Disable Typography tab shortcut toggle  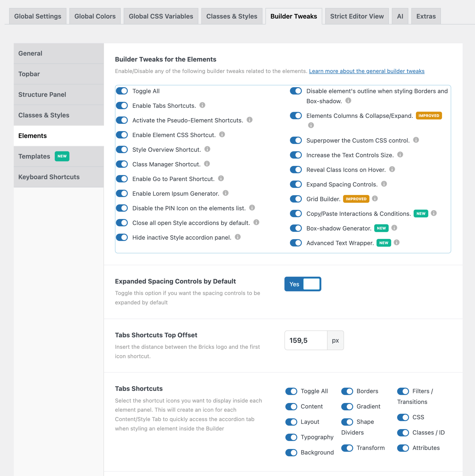point(291,437)
